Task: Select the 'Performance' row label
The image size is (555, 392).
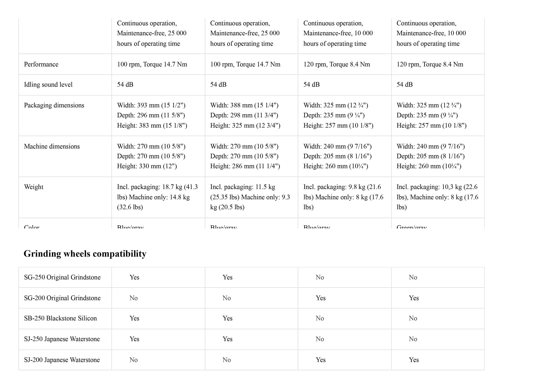Action: (x=41, y=65)
